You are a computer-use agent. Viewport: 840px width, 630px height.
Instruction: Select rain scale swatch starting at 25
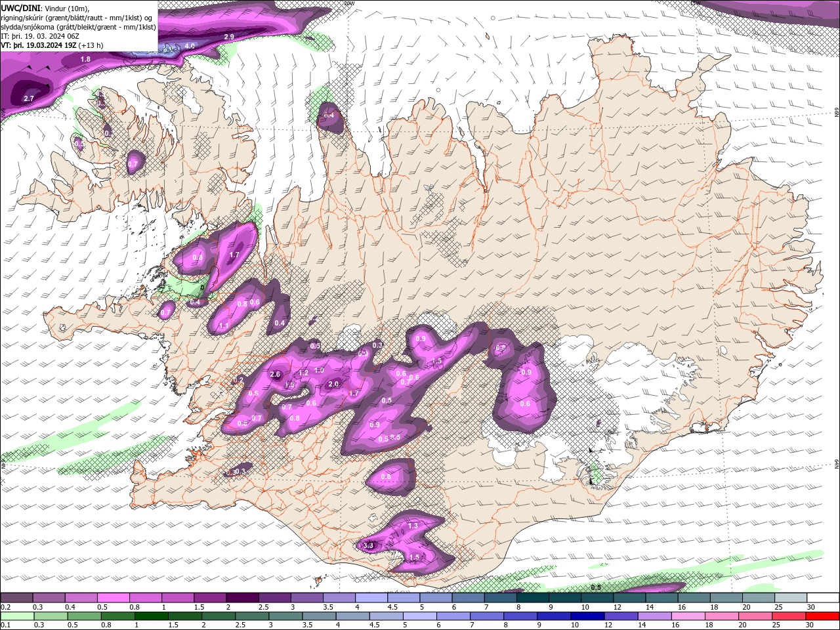pyautogui.click(x=789, y=616)
